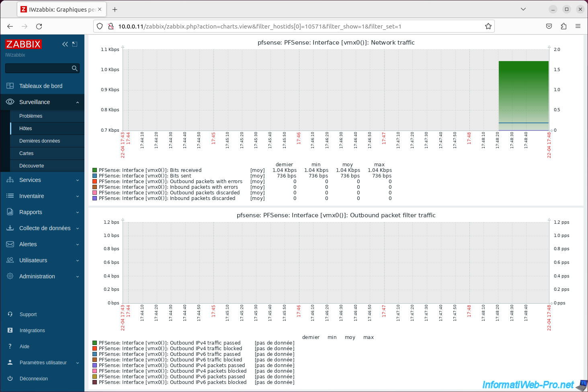Click the site security shield icon
Viewport: 588px width, 392px height.
click(x=100, y=27)
